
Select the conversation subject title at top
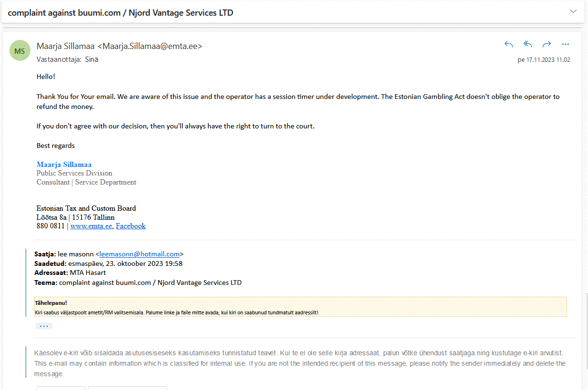coord(121,13)
